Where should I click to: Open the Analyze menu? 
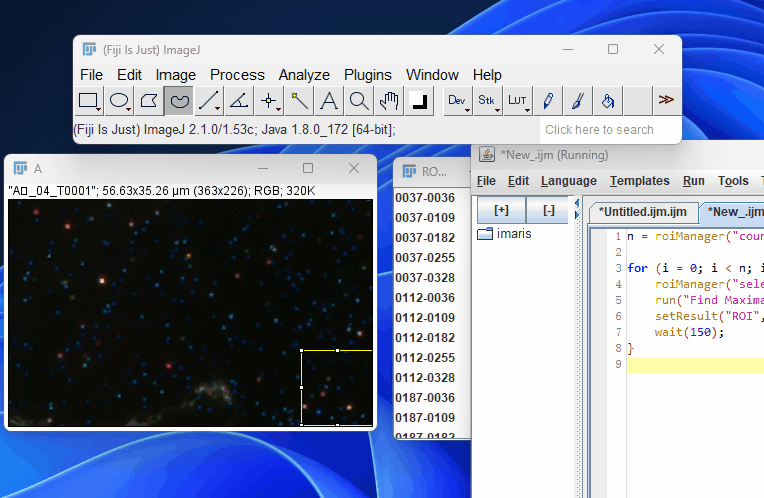point(304,75)
